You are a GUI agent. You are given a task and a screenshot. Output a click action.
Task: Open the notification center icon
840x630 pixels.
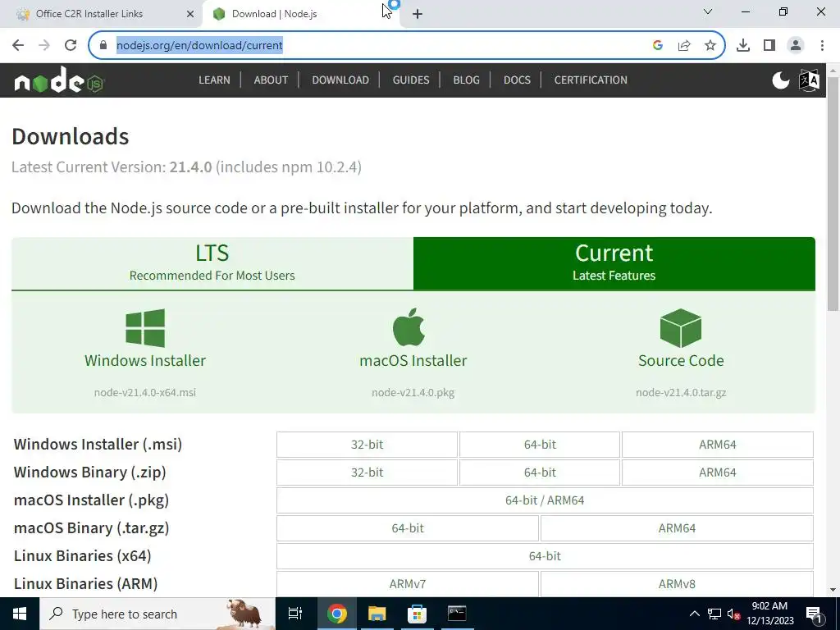pos(815,614)
